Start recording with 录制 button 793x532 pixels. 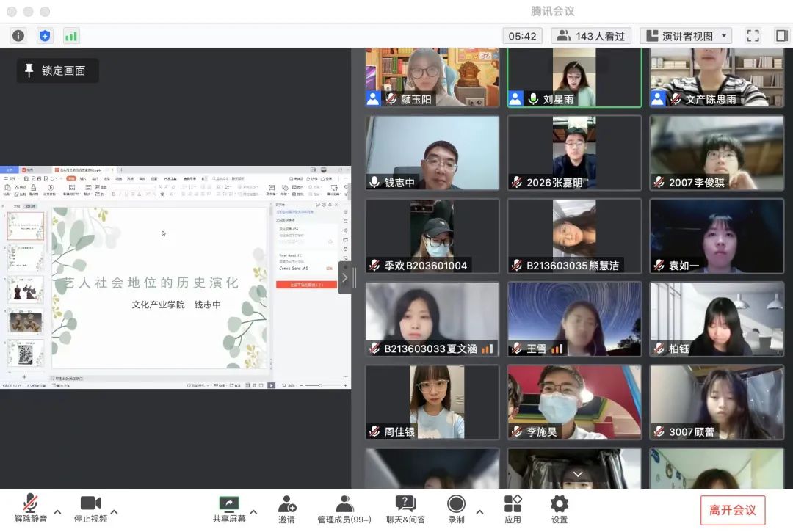coord(456,509)
